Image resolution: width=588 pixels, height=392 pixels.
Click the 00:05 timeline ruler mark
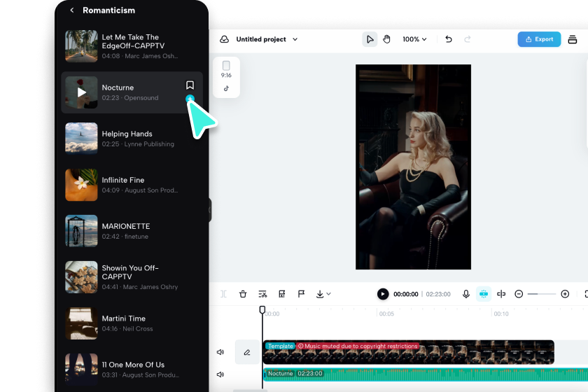[x=386, y=314]
